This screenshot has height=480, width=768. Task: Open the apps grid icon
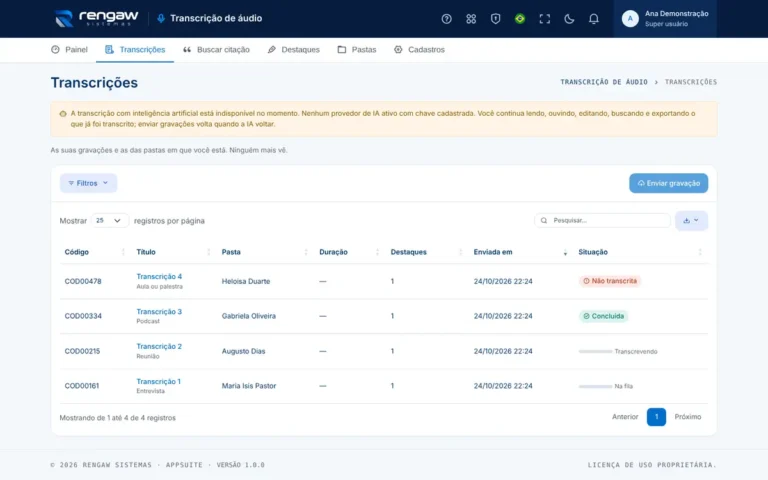pos(471,19)
